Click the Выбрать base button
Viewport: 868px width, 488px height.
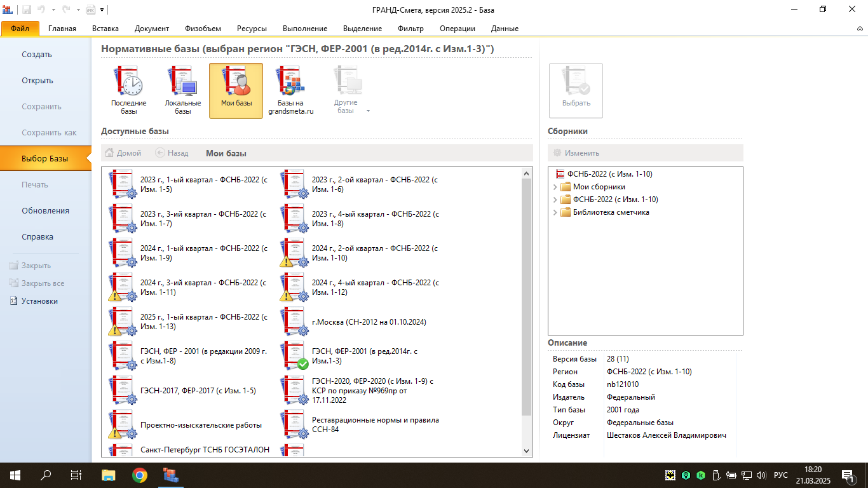point(576,91)
